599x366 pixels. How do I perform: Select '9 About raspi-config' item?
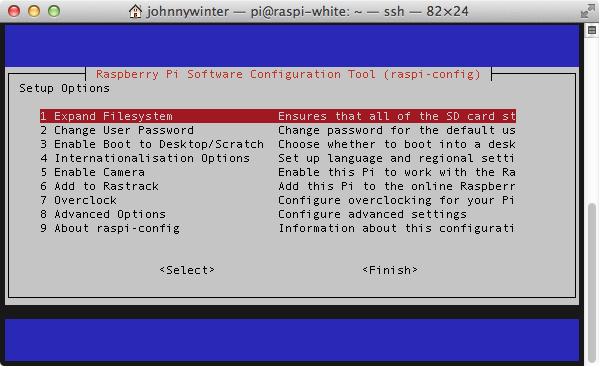110,228
